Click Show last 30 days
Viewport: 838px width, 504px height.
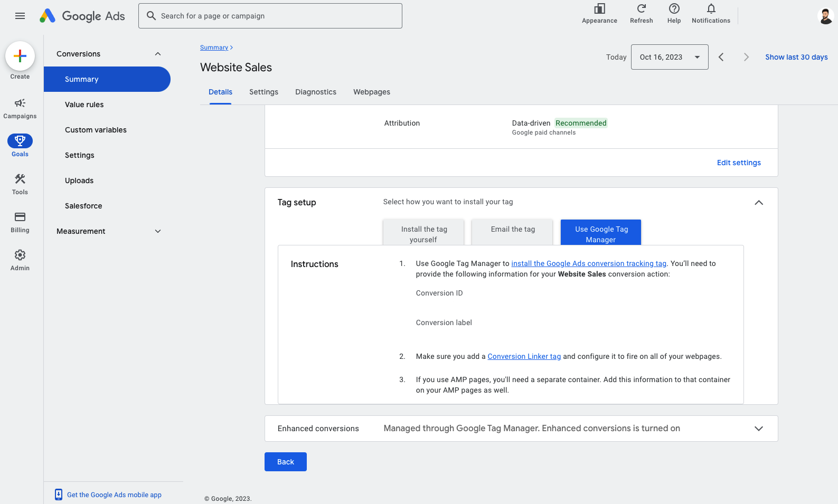796,57
